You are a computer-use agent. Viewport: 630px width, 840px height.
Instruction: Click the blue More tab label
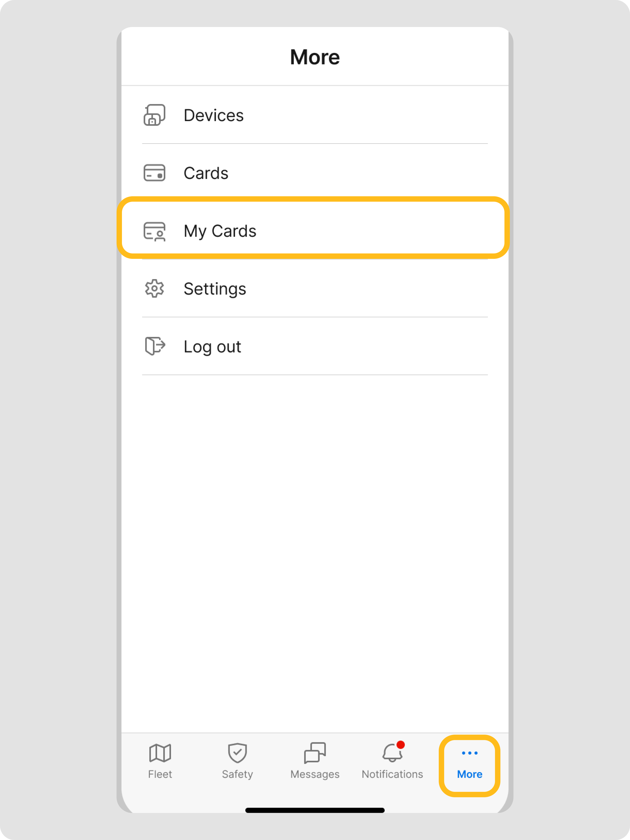tap(470, 774)
